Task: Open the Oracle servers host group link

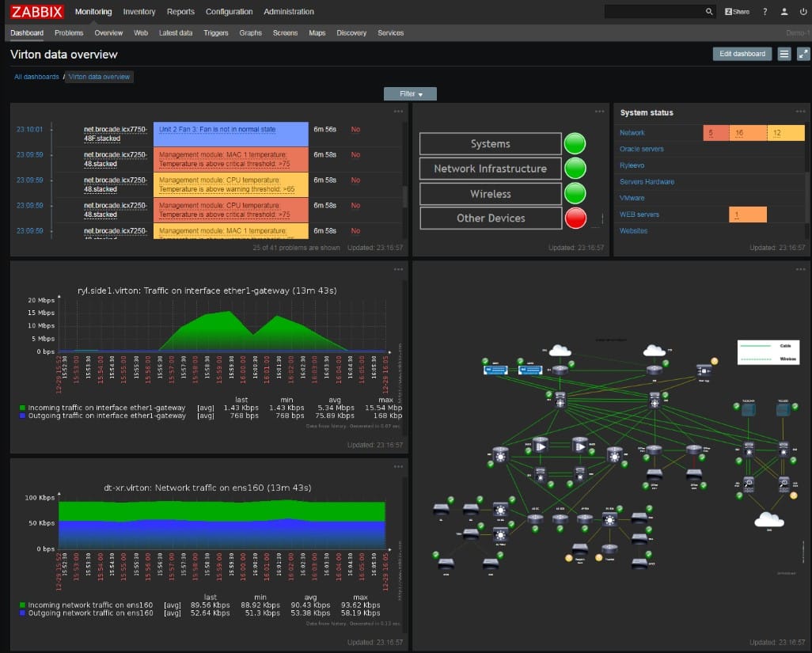Action: 641,149
